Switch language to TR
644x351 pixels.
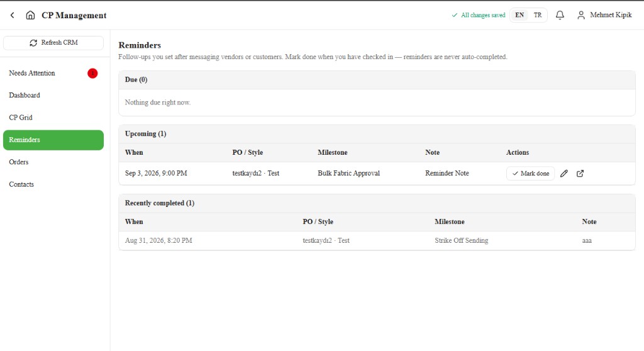(538, 15)
